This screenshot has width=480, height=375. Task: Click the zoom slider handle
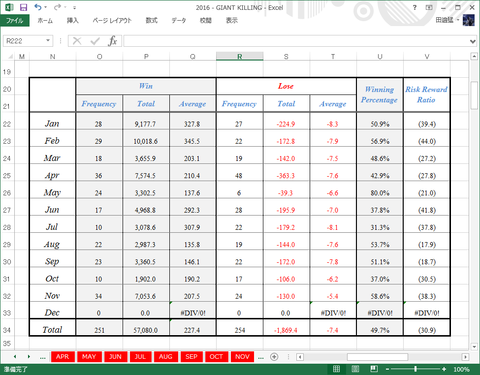coord(415,369)
